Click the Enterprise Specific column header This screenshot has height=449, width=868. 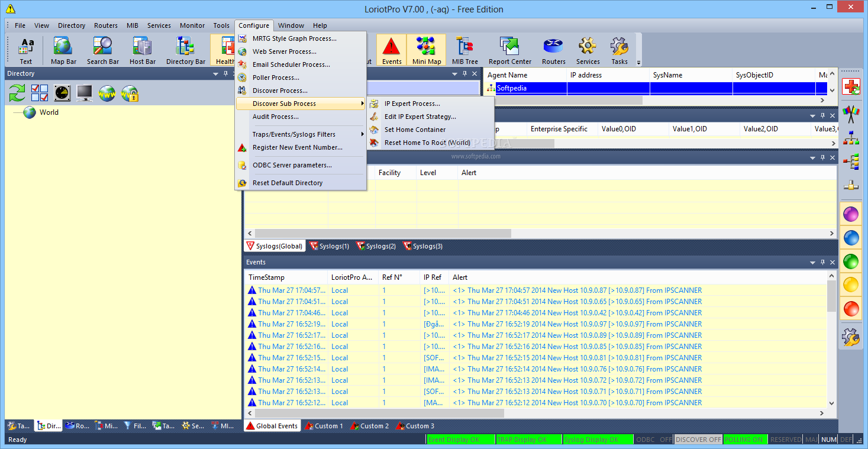click(x=562, y=129)
